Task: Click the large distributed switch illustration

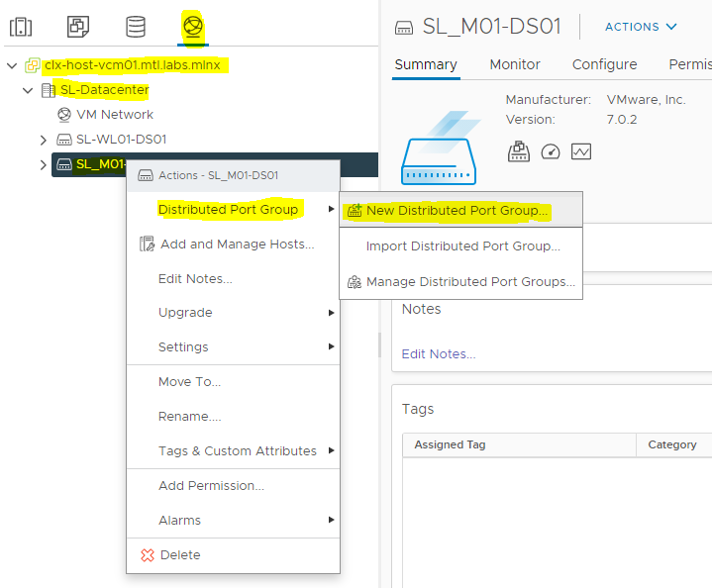Action: tap(439, 148)
